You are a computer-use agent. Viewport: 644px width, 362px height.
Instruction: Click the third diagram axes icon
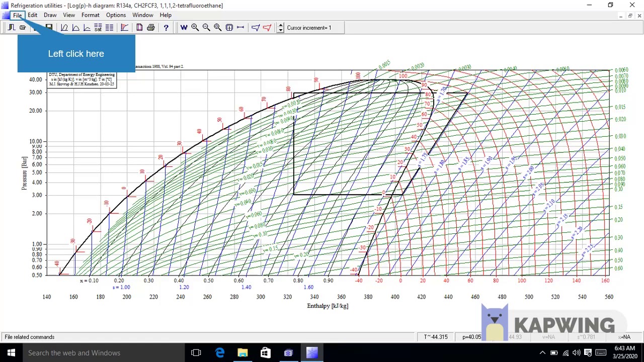click(87, 28)
